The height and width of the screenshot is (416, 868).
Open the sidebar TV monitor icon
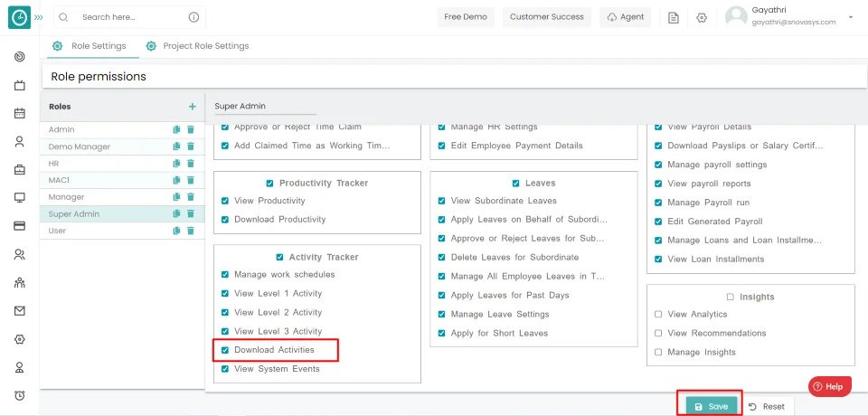[x=19, y=85]
